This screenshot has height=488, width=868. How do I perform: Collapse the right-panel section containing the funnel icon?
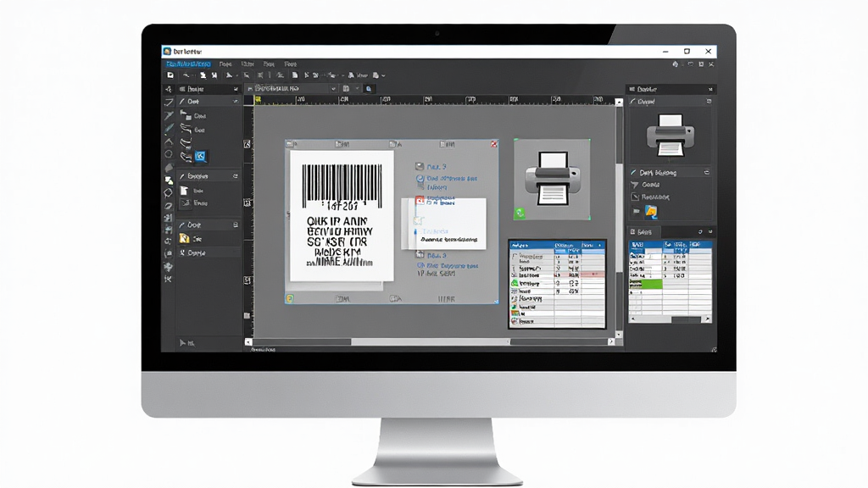[707, 173]
